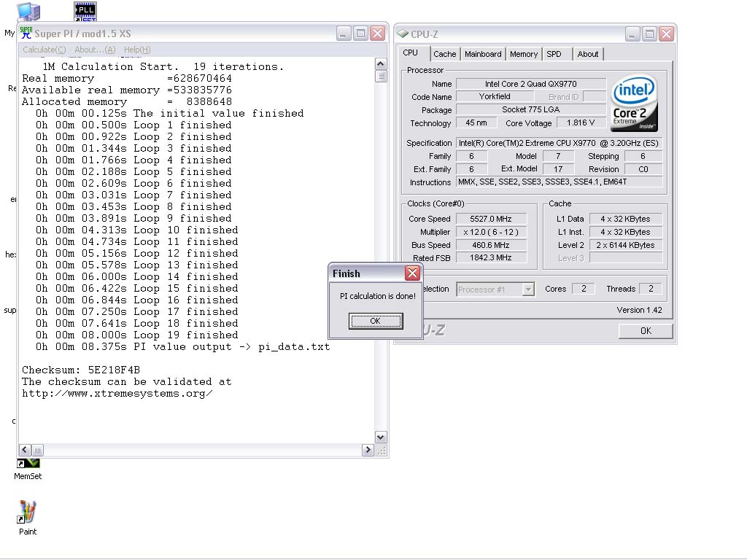The height and width of the screenshot is (560, 747).
Task: Click the Core Voltage value 1.816 V
Action: 581,122
